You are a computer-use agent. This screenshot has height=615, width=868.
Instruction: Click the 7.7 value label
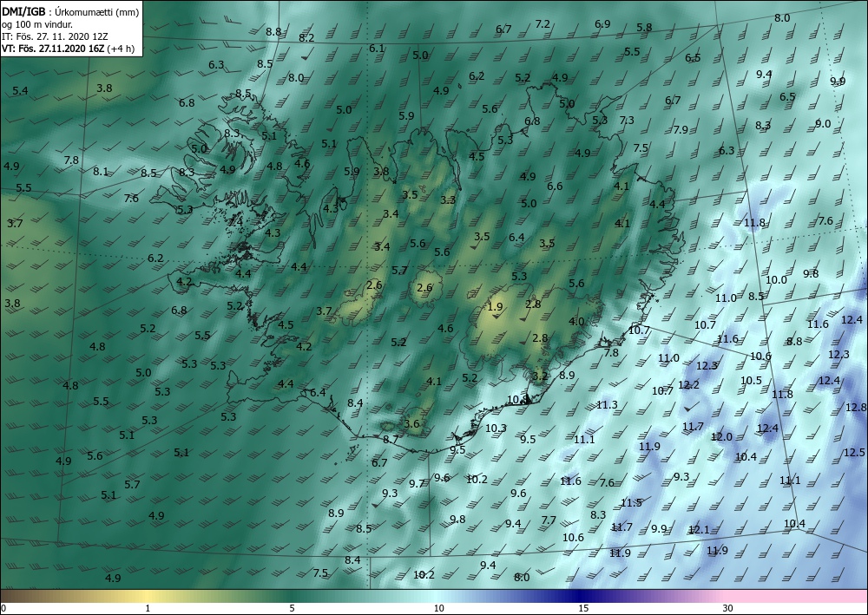548,520
